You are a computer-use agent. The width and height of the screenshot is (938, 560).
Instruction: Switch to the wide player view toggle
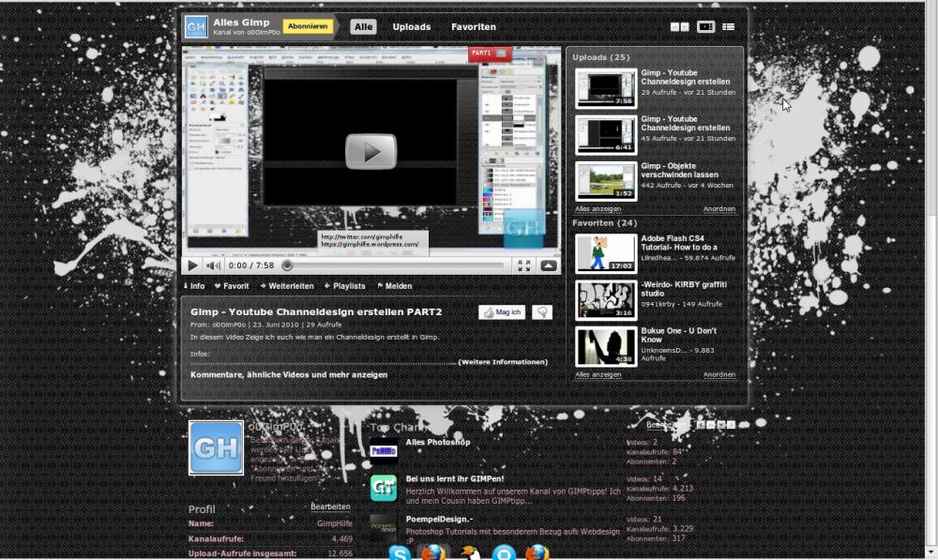pyautogui.click(x=705, y=26)
